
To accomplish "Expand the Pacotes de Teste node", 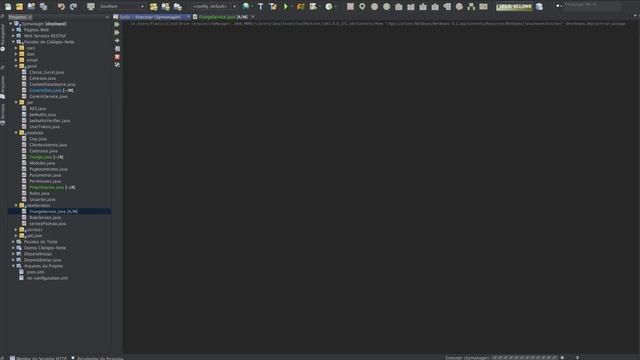I will tap(13, 242).
